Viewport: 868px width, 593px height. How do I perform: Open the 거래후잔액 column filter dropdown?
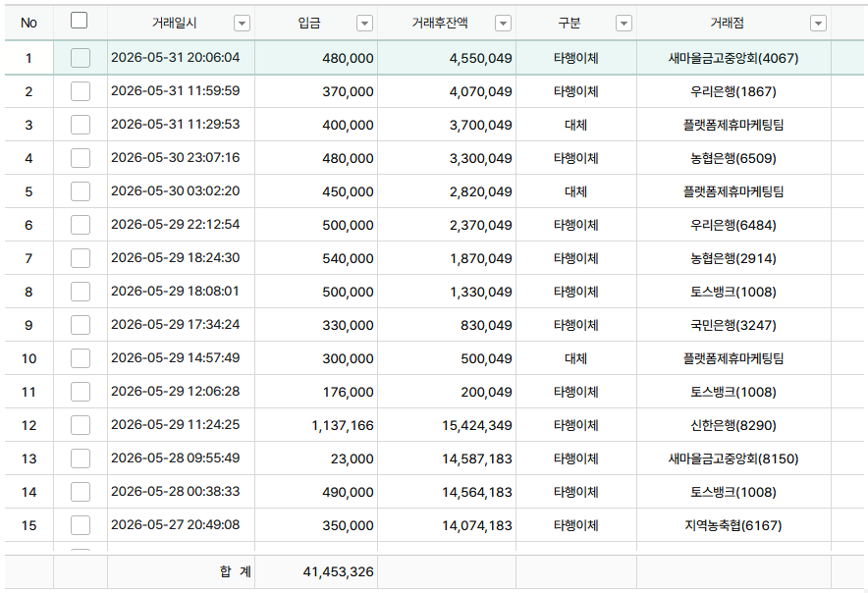[x=503, y=24]
